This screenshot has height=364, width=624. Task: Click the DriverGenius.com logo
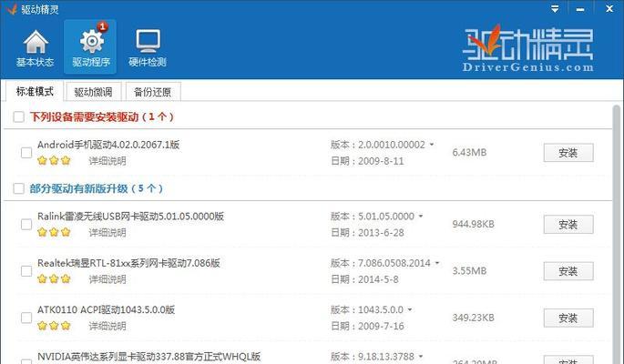coord(527,48)
